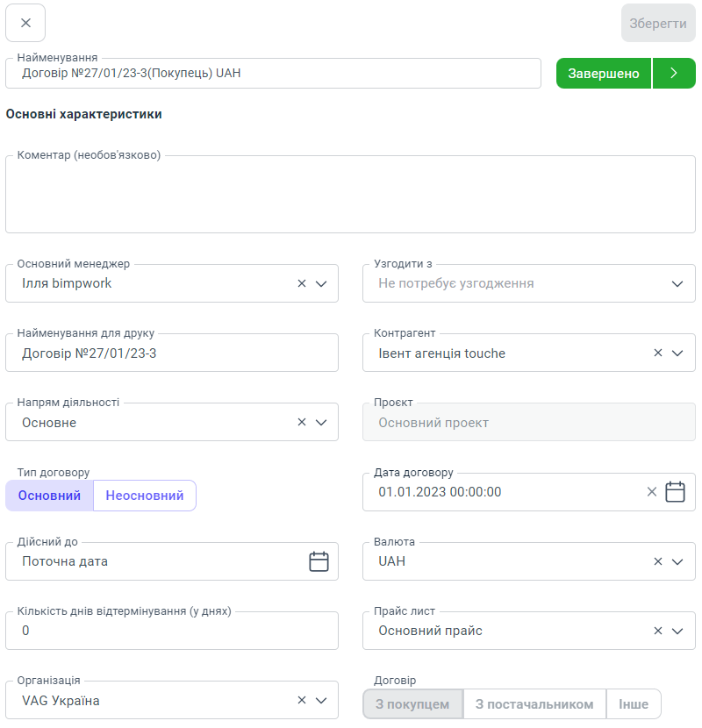
Task: Open calendar picker for Дата договору
Action: pos(675,492)
